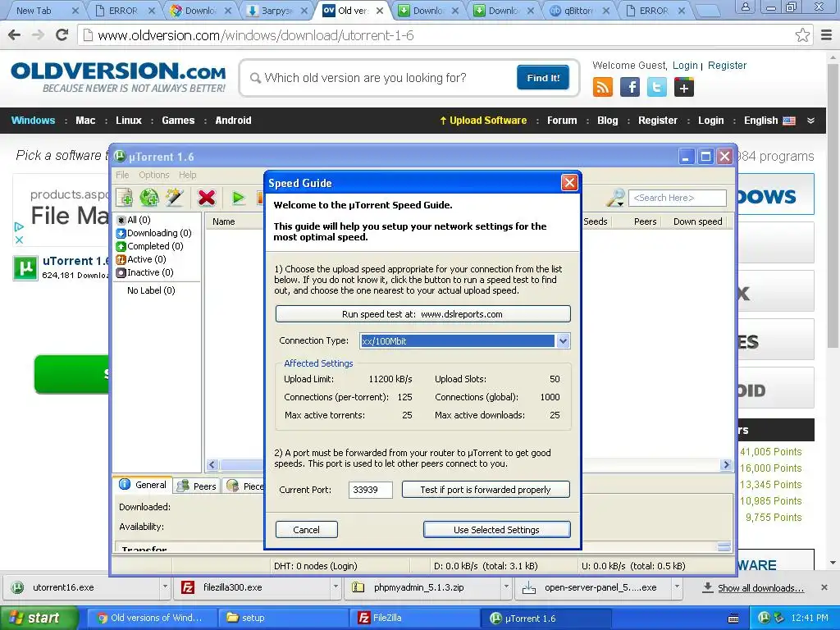Click the Inactive category icon in sidebar

click(x=121, y=272)
